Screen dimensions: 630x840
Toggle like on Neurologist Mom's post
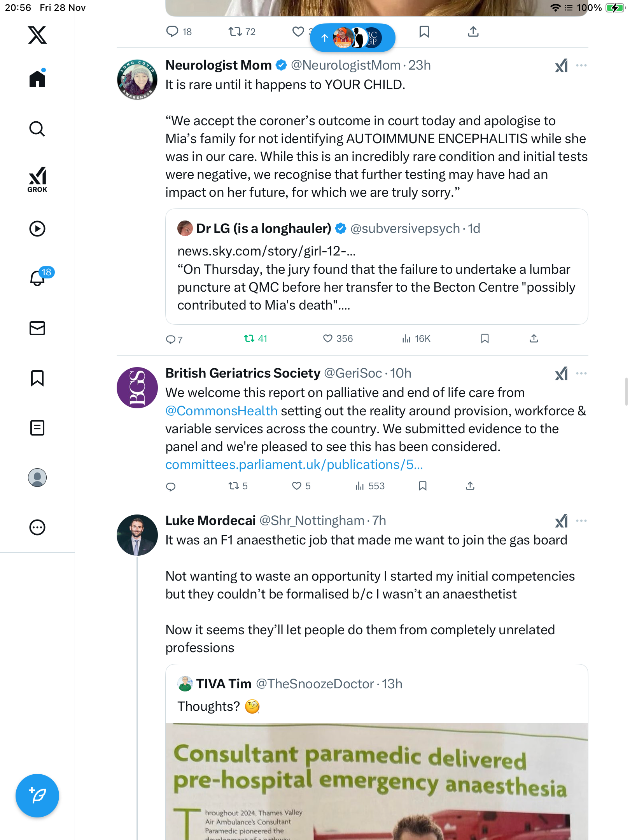pyautogui.click(x=328, y=339)
